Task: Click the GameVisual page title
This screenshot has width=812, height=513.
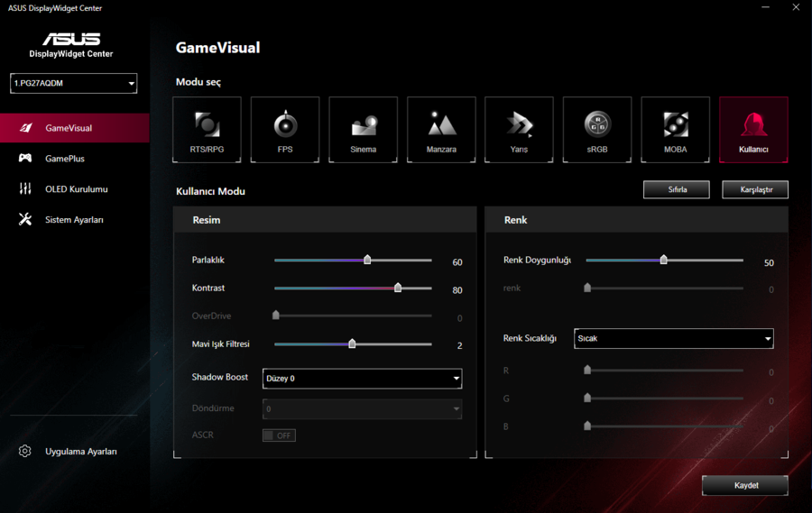Action: pos(218,48)
